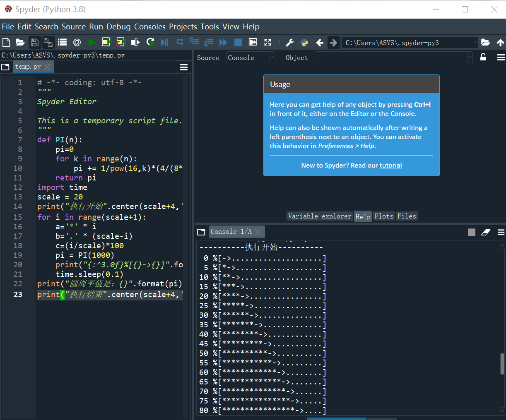Go forward with right arrow
This screenshot has width=506, height=420.
pyautogui.click(x=333, y=42)
